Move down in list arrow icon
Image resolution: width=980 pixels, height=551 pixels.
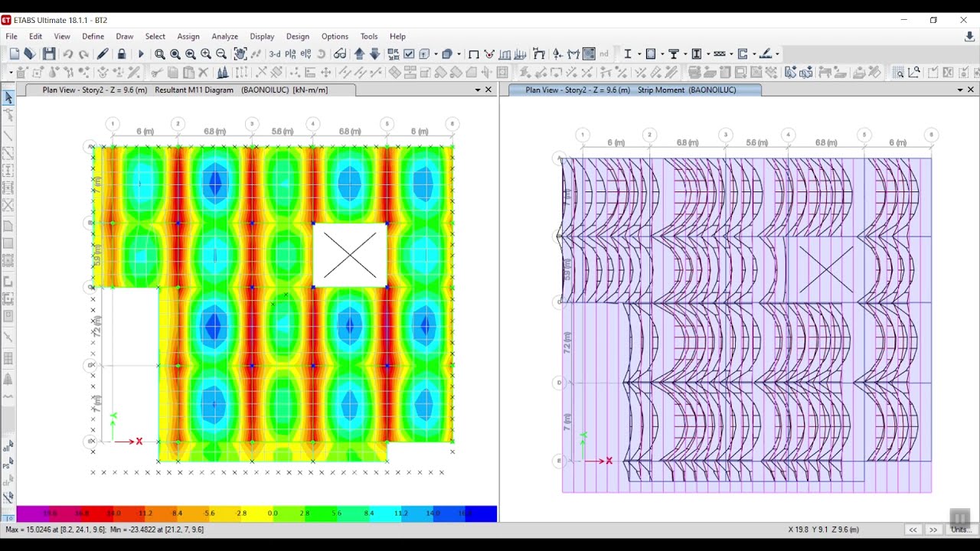point(374,54)
